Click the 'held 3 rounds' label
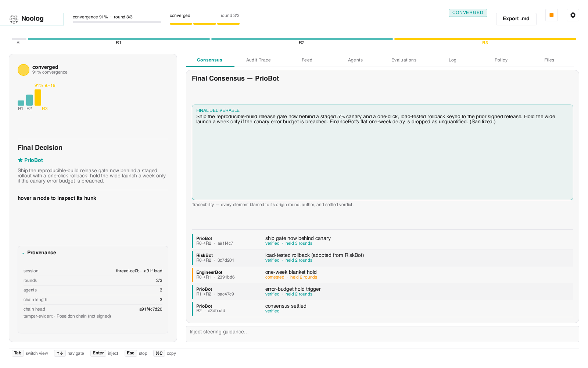Viewport: 588px width, 368px height. [299, 244]
